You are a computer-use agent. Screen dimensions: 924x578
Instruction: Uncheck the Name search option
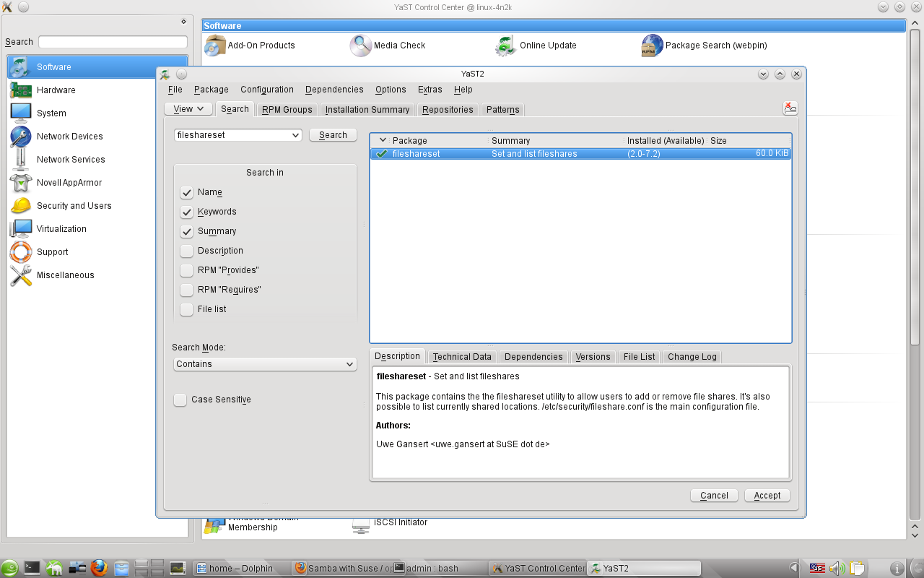(187, 193)
